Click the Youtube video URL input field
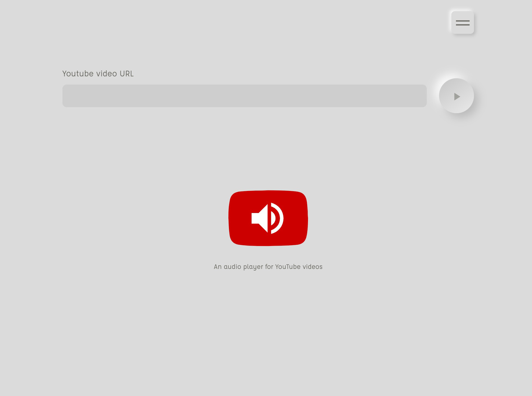532x396 pixels. click(x=244, y=96)
